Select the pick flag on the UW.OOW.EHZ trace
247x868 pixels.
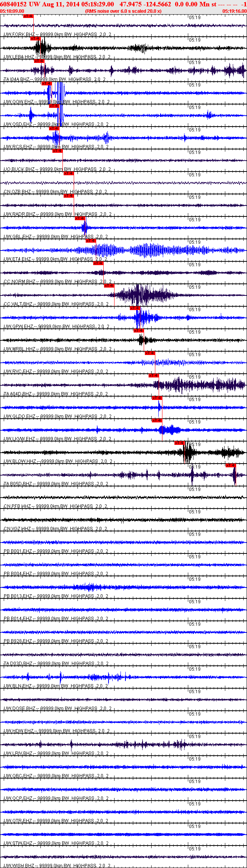coord(47,84)
